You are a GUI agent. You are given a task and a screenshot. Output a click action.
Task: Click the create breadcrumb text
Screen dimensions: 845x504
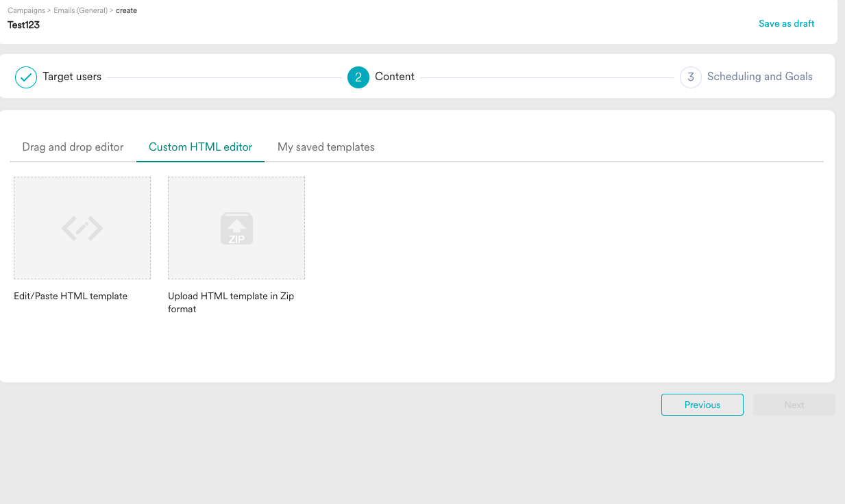pyautogui.click(x=126, y=11)
